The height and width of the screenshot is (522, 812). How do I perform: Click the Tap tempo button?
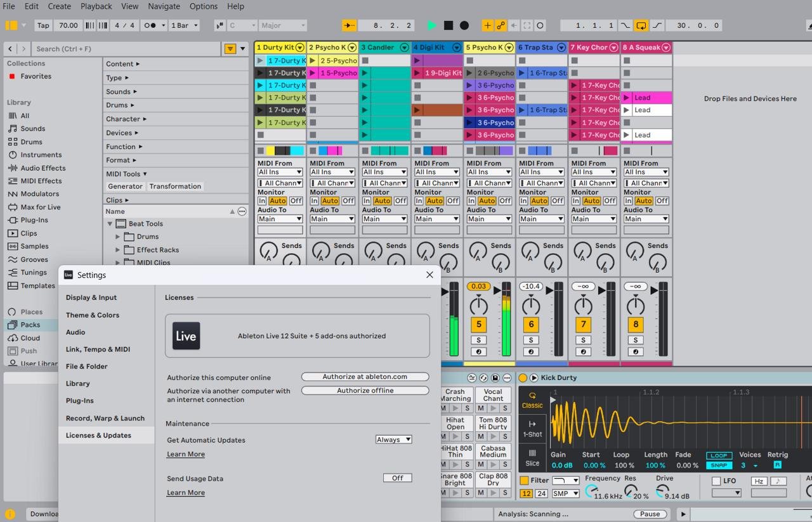43,25
